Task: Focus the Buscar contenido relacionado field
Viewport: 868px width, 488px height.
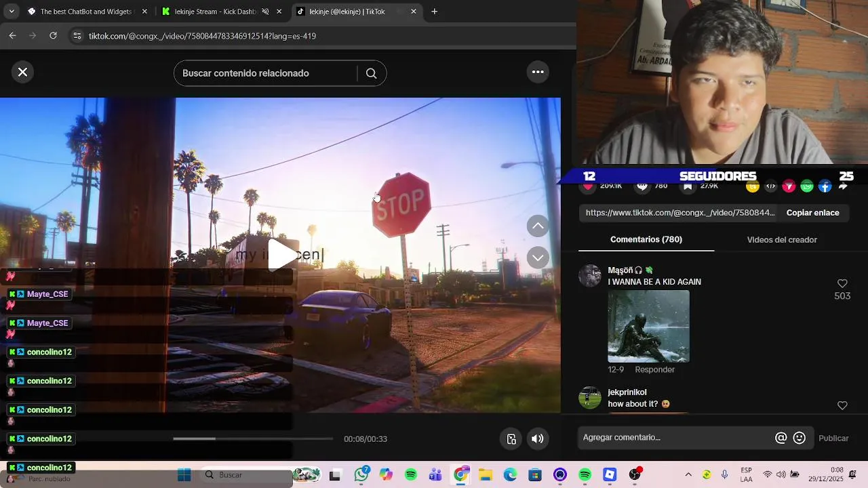Action: (x=266, y=73)
